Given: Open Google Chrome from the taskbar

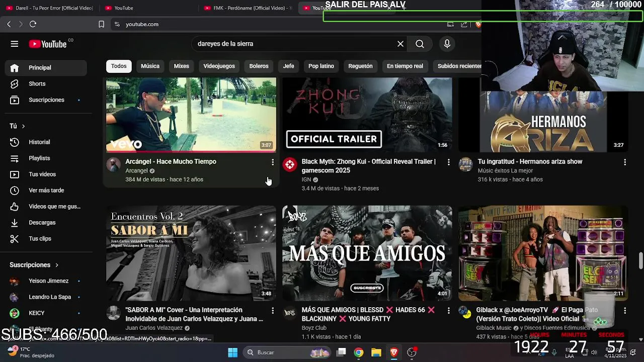Looking at the screenshot, I should coord(358,352).
